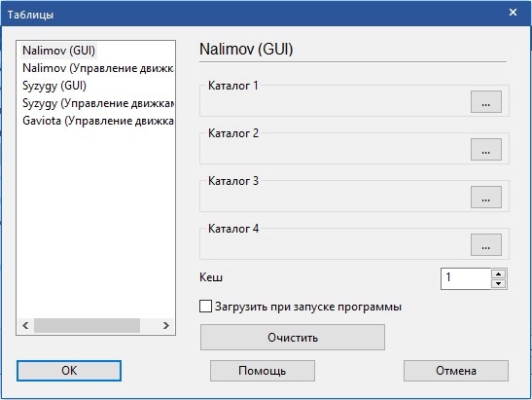This screenshot has width=532, height=400.
Task: Click the list's scroll right arrow
Action: click(x=166, y=325)
